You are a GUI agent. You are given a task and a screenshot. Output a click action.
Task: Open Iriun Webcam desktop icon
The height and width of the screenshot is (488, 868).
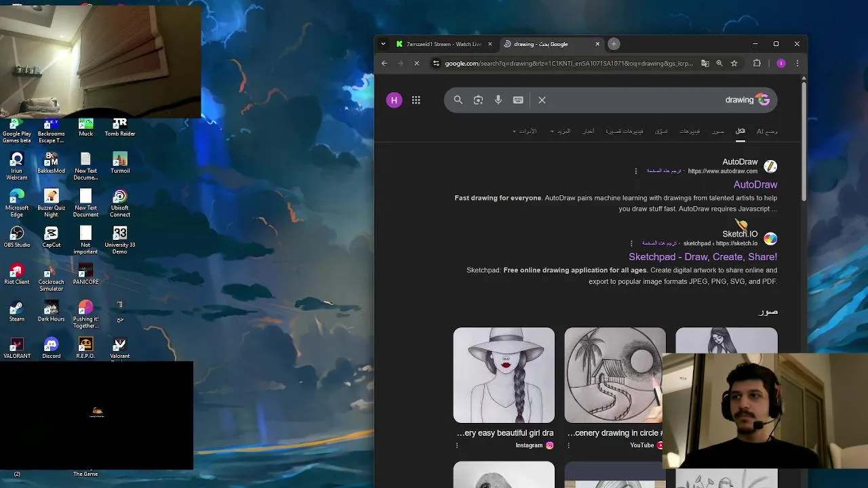point(17,167)
